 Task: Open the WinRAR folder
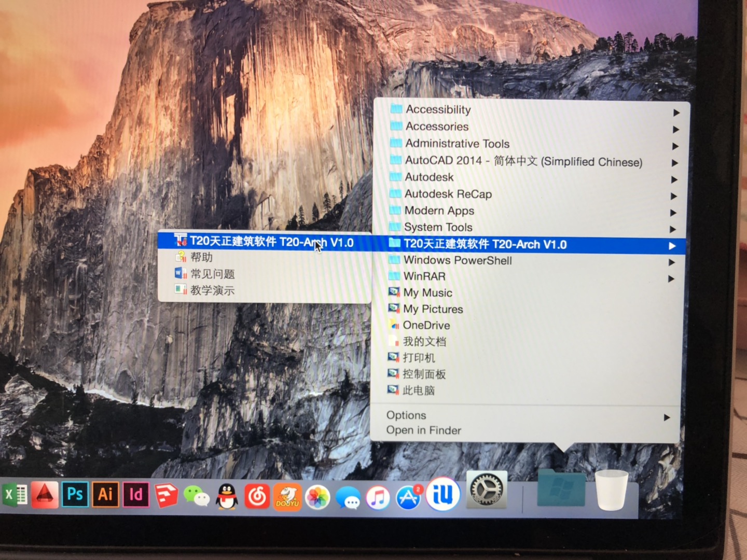click(529, 277)
